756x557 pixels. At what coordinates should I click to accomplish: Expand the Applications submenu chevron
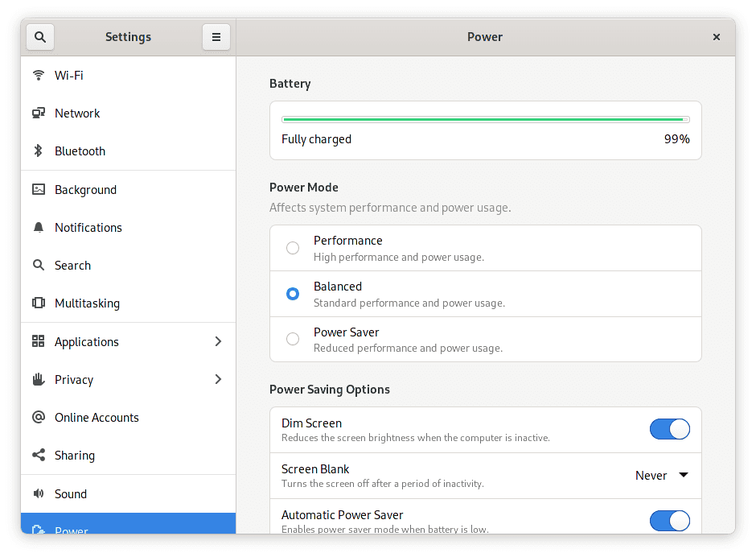tap(218, 342)
